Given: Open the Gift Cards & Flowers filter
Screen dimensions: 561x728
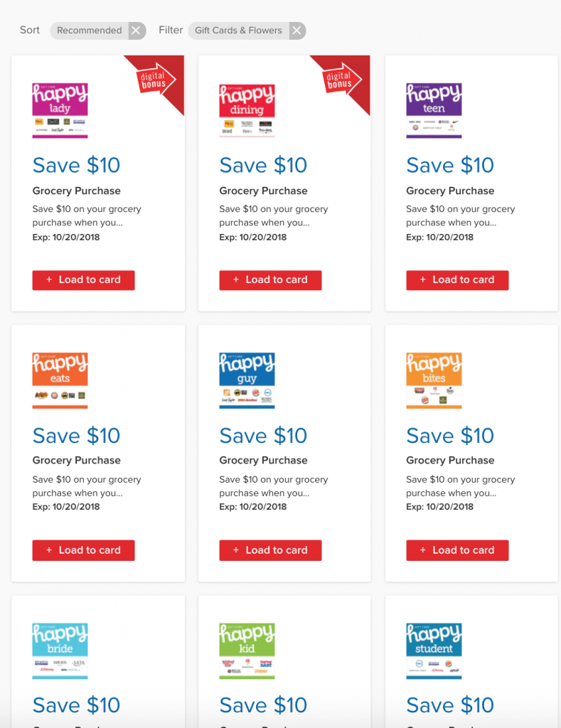Looking at the screenshot, I should [238, 31].
